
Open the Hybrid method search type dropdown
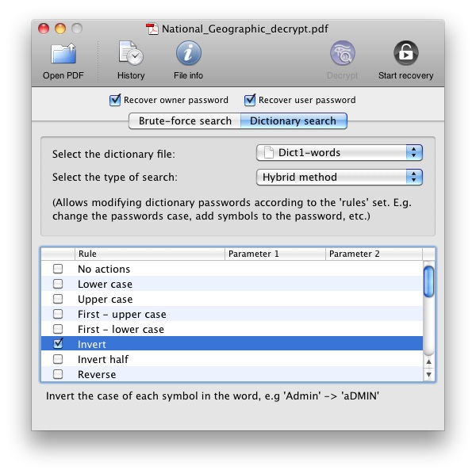(x=340, y=177)
